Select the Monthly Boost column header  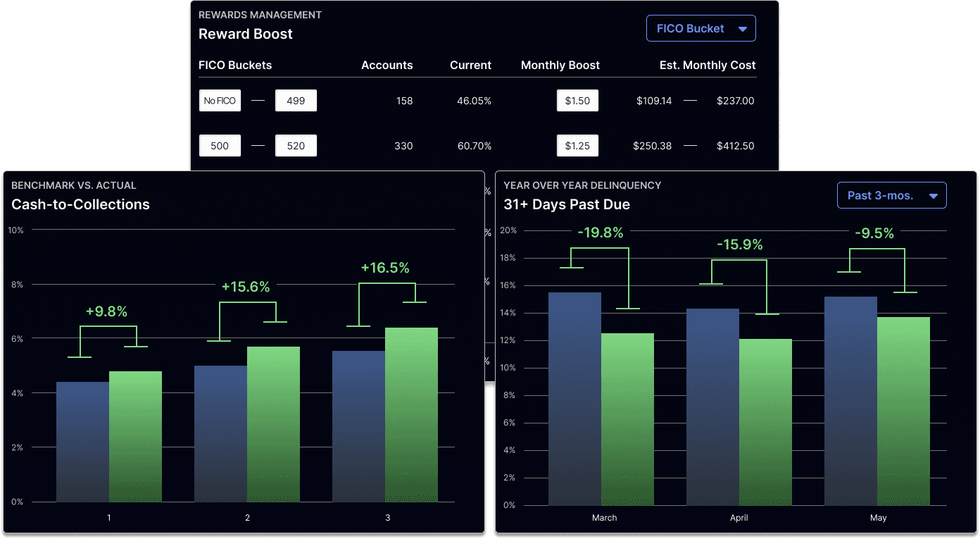(x=560, y=65)
